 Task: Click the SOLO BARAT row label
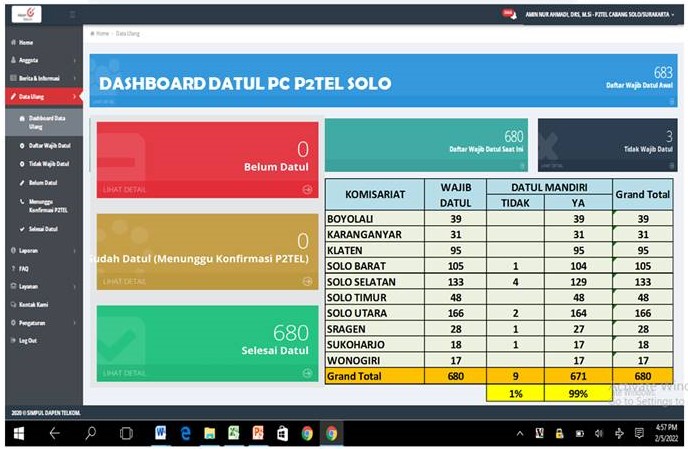click(x=356, y=266)
